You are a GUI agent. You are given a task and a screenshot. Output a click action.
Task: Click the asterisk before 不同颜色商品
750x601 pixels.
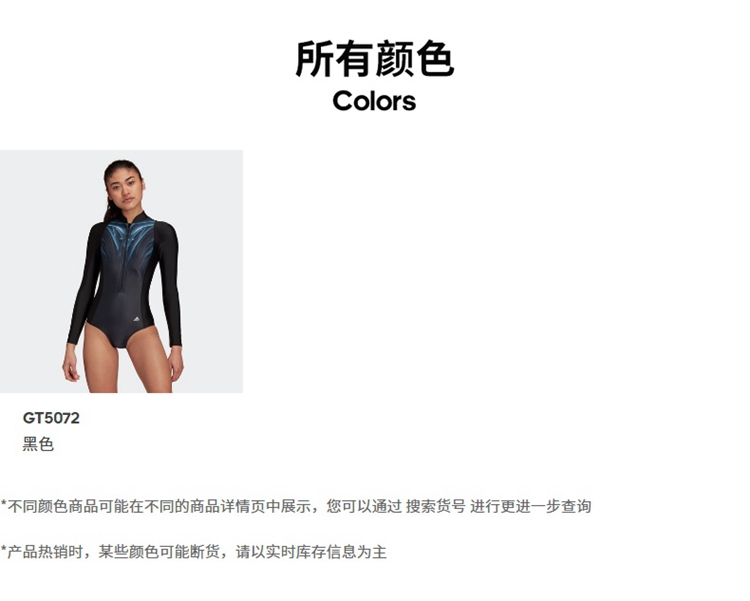point(3,504)
